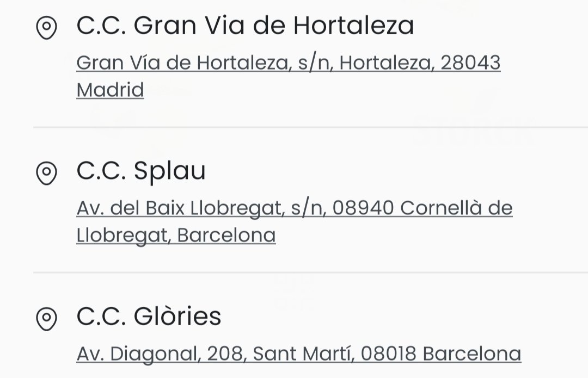
Task: Click the word Barcelona in the Av. Diagonal address
Action: [x=471, y=354]
